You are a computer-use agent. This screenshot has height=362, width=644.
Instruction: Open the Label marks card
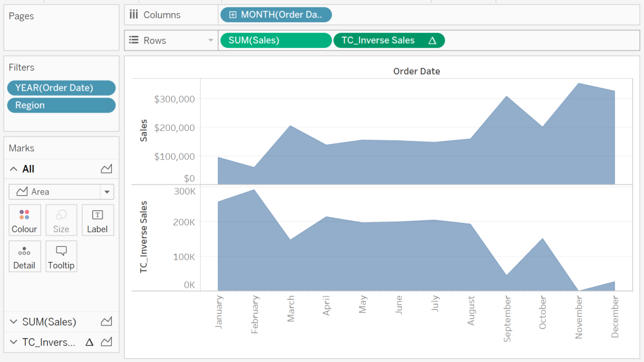coord(97,220)
